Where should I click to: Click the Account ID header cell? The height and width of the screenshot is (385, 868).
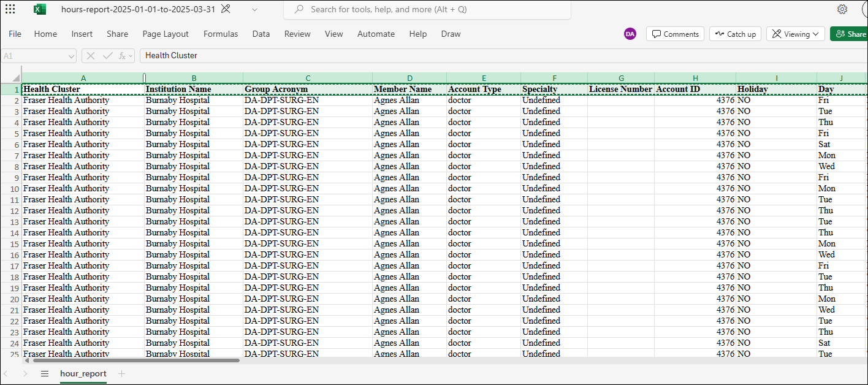click(x=695, y=89)
